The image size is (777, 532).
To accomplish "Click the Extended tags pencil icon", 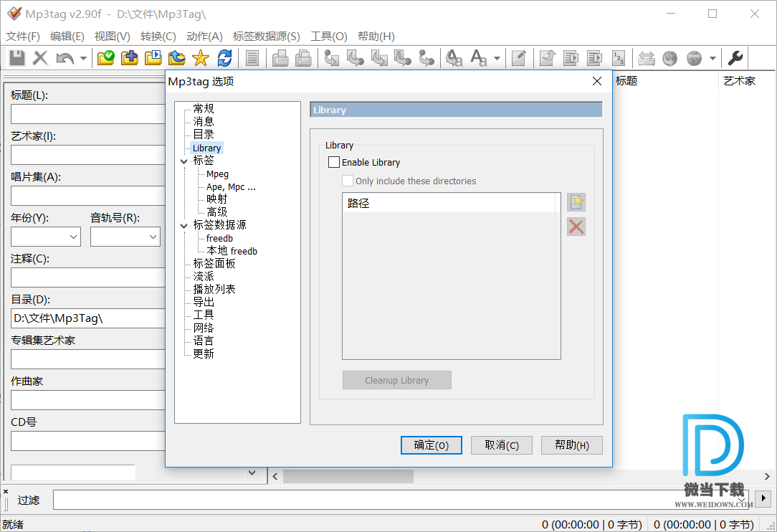I will (x=518, y=58).
